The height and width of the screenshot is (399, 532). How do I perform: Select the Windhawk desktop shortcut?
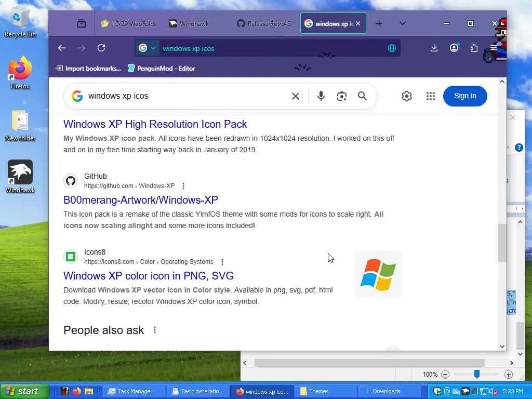pyautogui.click(x=20, y=177)
